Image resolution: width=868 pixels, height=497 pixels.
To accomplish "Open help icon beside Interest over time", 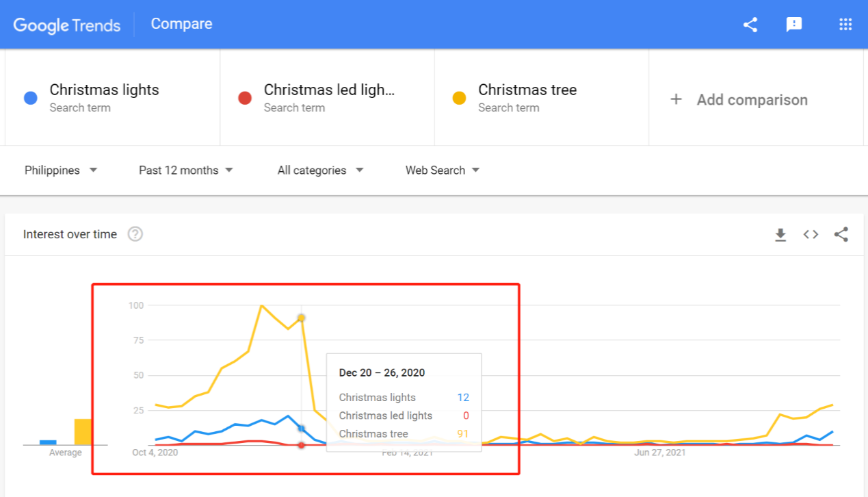I will [135, 234].
